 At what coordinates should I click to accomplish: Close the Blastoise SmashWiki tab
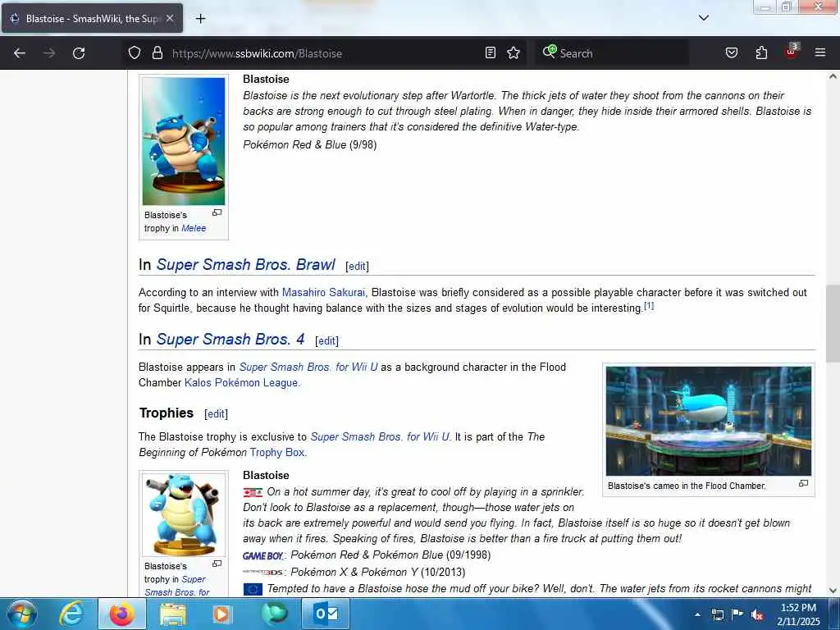click(x=170, y=18)
